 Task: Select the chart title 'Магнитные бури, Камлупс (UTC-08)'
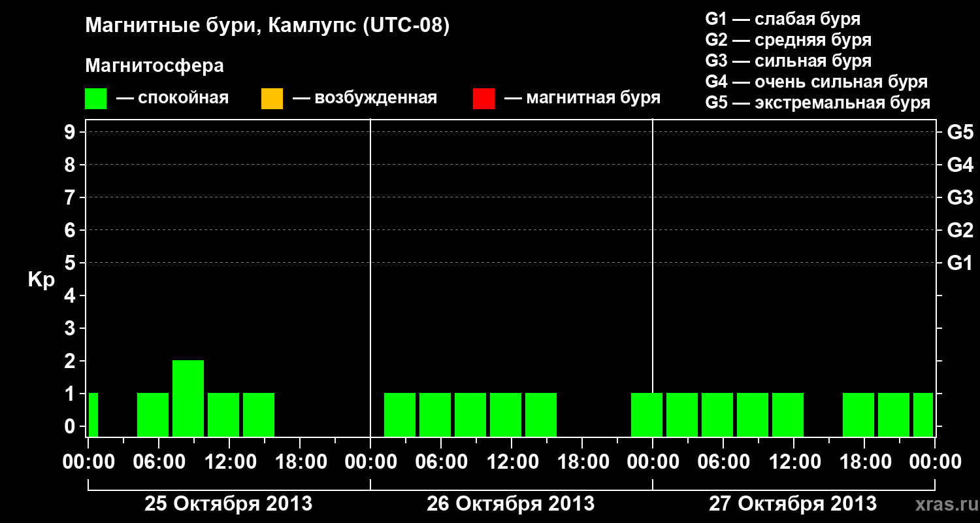coord(267,26)
